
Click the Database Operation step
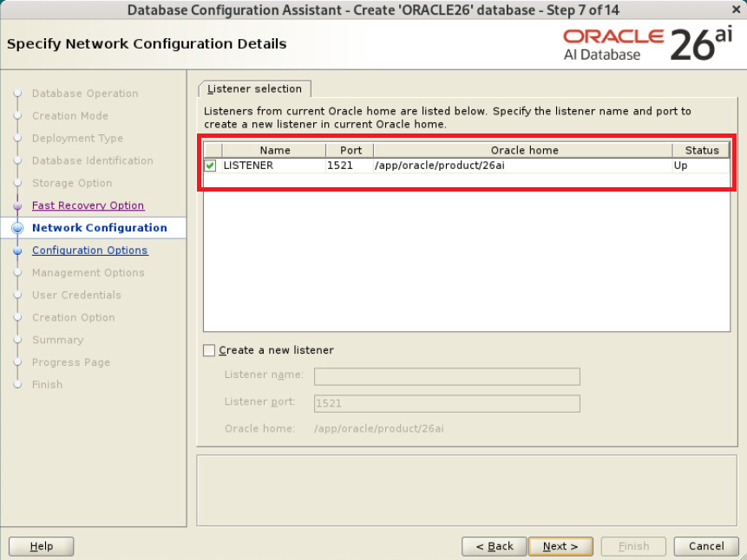pos(85,94)
